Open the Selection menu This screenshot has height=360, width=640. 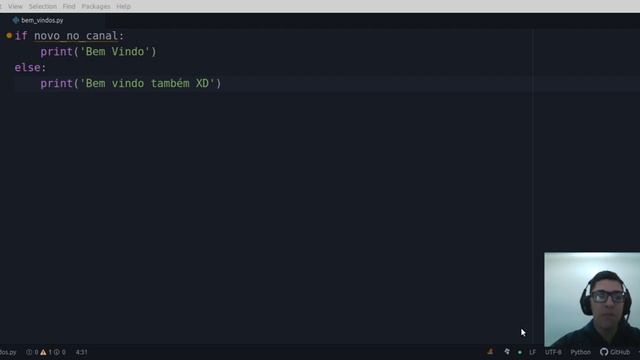42,6
